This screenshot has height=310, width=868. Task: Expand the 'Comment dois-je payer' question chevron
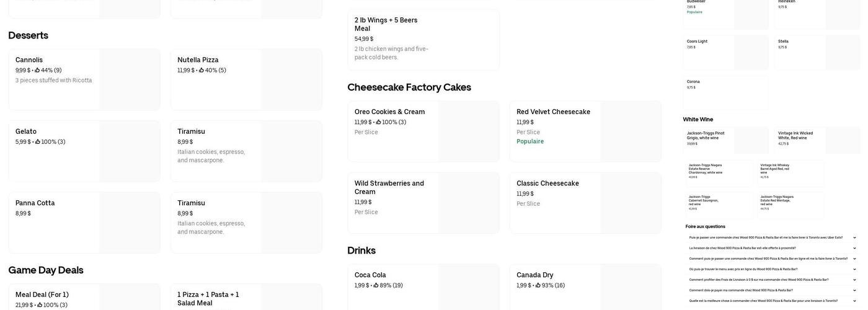[x=854, y=290]
